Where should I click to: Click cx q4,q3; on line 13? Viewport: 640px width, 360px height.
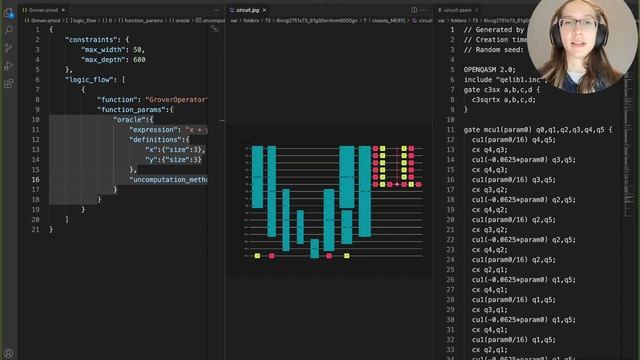[490, 150]
